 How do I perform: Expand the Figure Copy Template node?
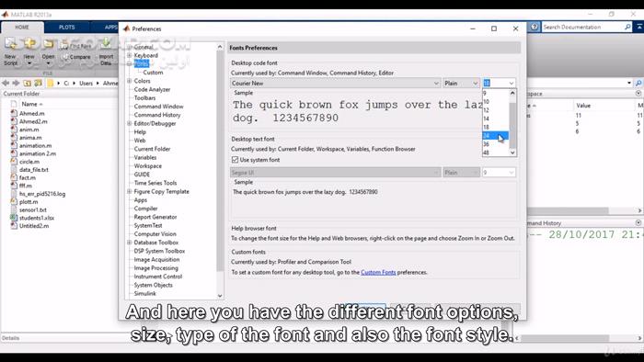point(129,191)
